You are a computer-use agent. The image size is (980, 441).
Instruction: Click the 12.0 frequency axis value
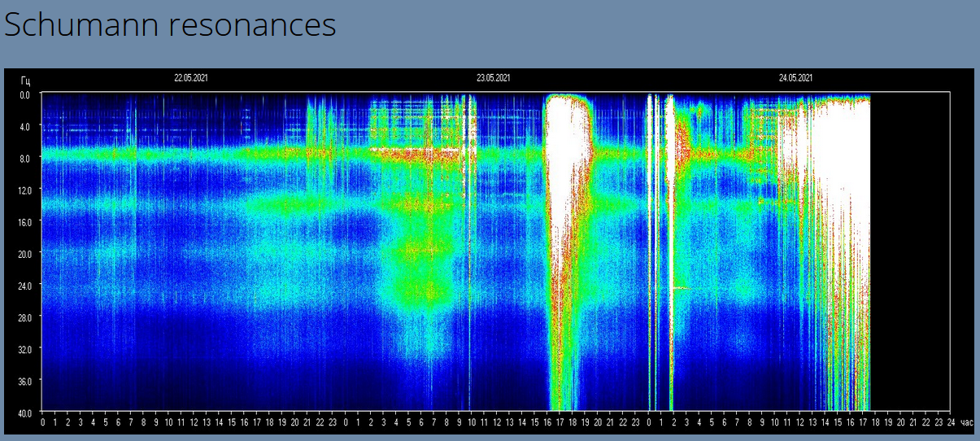tap(24, 190)
